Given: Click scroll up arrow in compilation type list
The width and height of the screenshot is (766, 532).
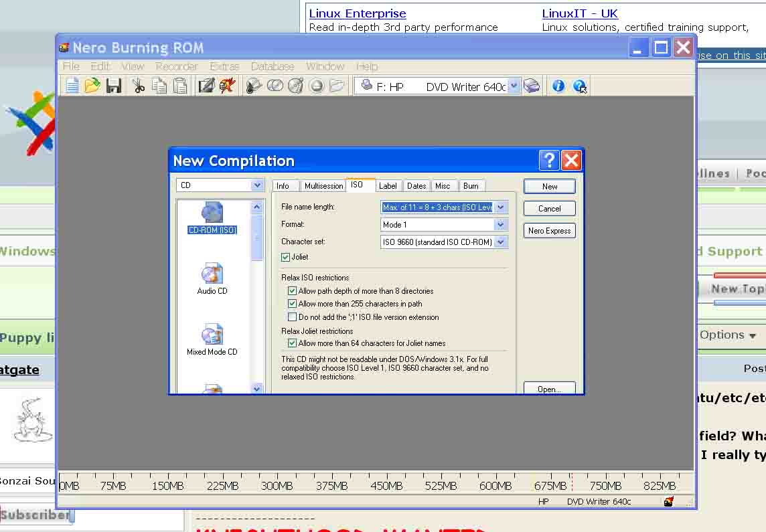Looking at the screenshot, I should point(257,207).
